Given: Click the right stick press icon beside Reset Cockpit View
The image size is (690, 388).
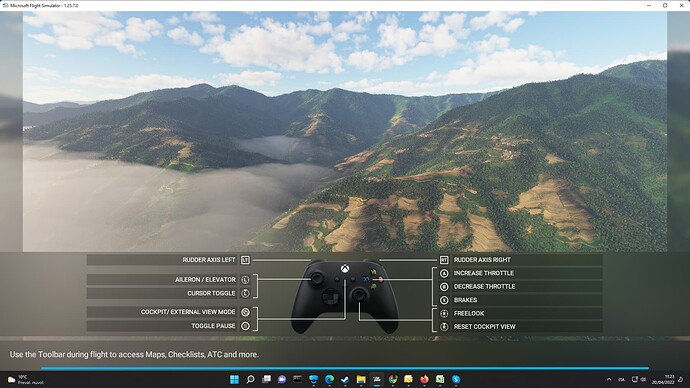Looking at the screenshot, I should click(444, 327).
